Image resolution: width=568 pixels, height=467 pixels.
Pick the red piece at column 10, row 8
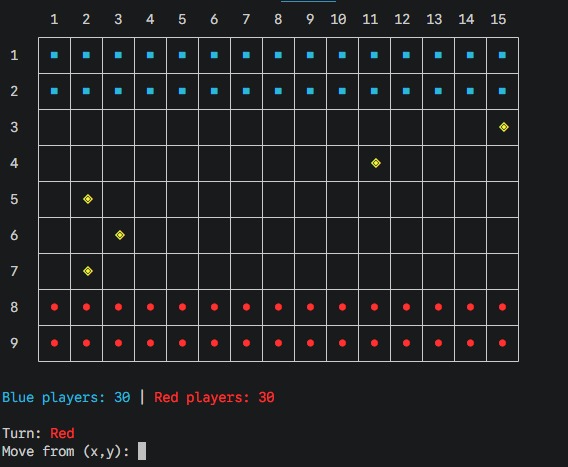pyautogui.click(x=342, y=307)
